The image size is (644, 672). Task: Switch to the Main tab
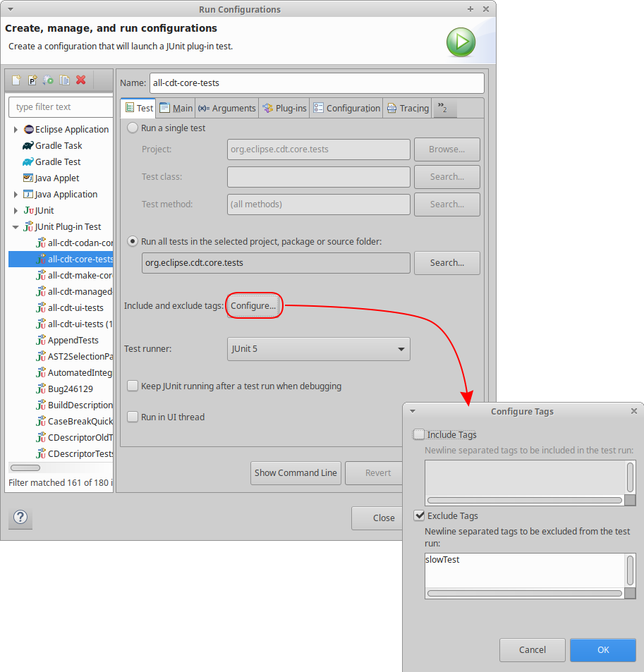coord(176,108)
